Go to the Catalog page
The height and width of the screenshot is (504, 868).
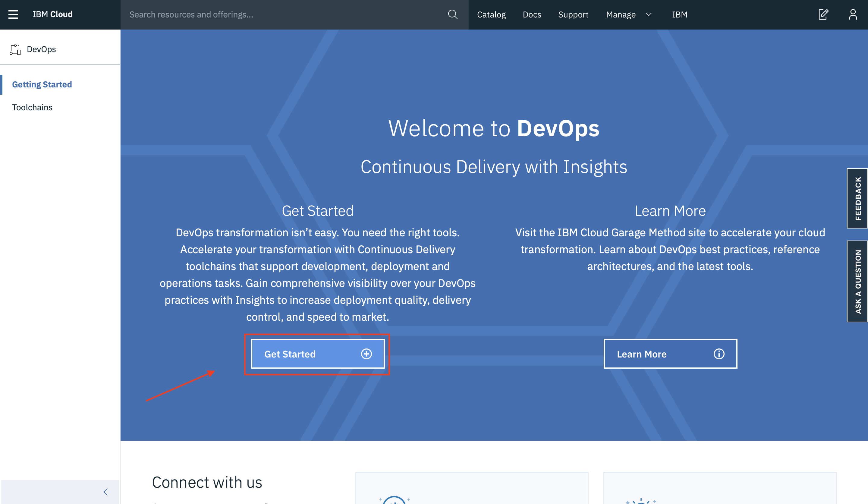491,14
